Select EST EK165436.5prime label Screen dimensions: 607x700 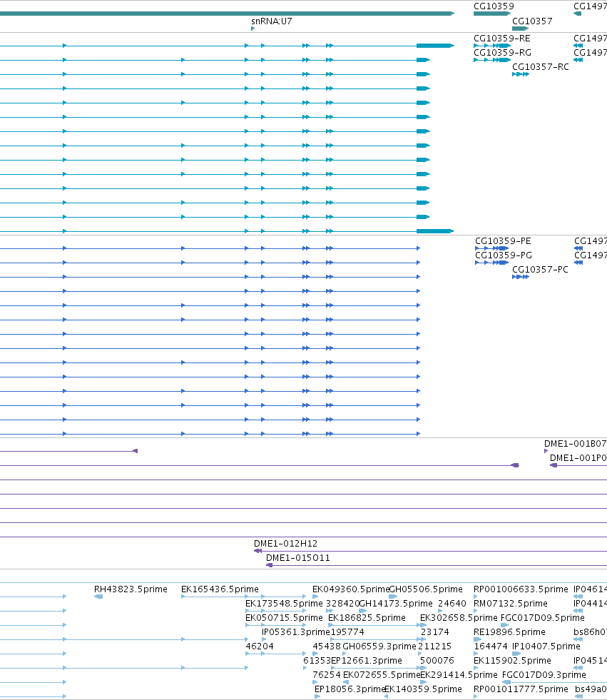[220, 589]
